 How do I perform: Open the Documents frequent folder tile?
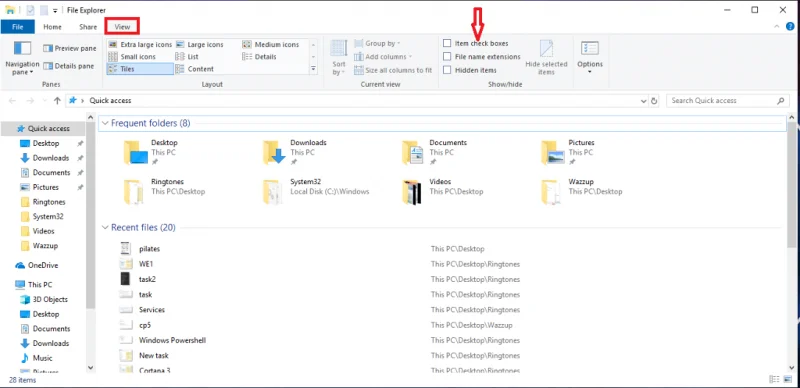(x=435, y=152)
